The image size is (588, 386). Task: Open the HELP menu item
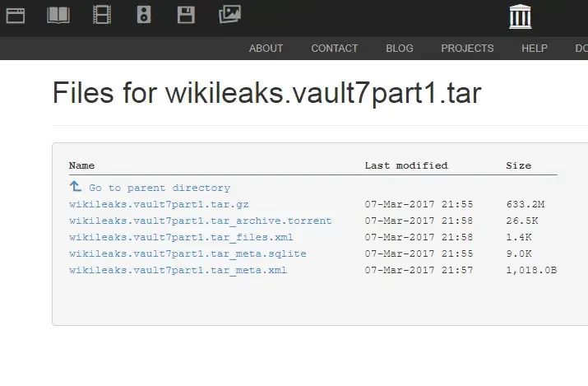pos(535,49)
